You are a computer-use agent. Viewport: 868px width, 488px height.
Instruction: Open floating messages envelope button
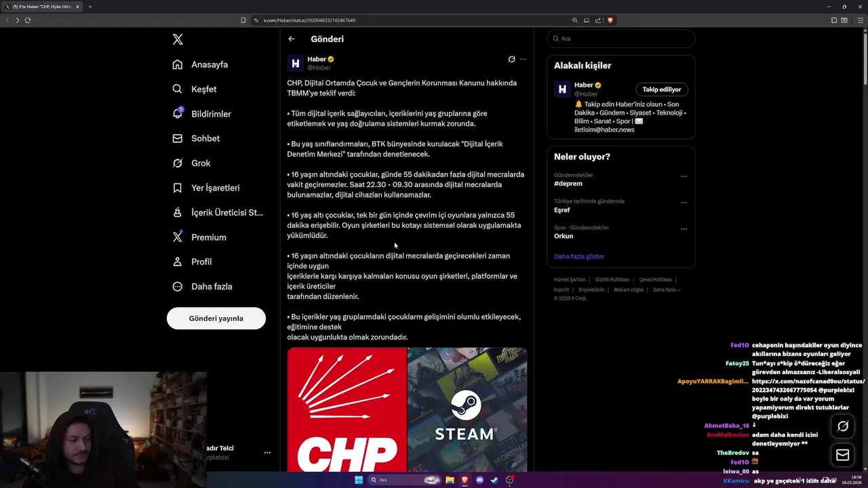coord(843,455)
